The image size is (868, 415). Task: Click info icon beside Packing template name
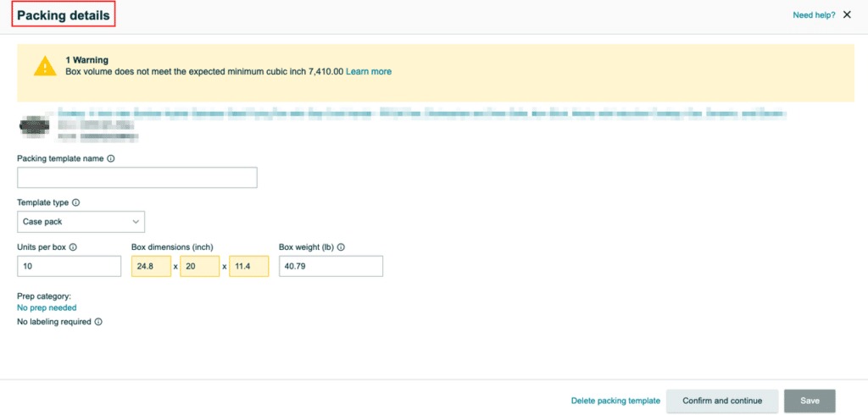(x=111, y=158)
